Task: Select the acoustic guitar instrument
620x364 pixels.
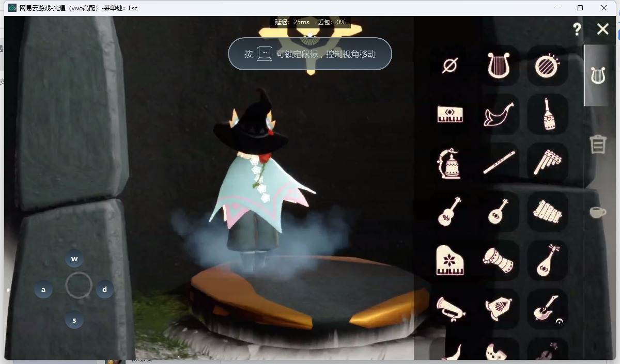Action: (450, 211)
